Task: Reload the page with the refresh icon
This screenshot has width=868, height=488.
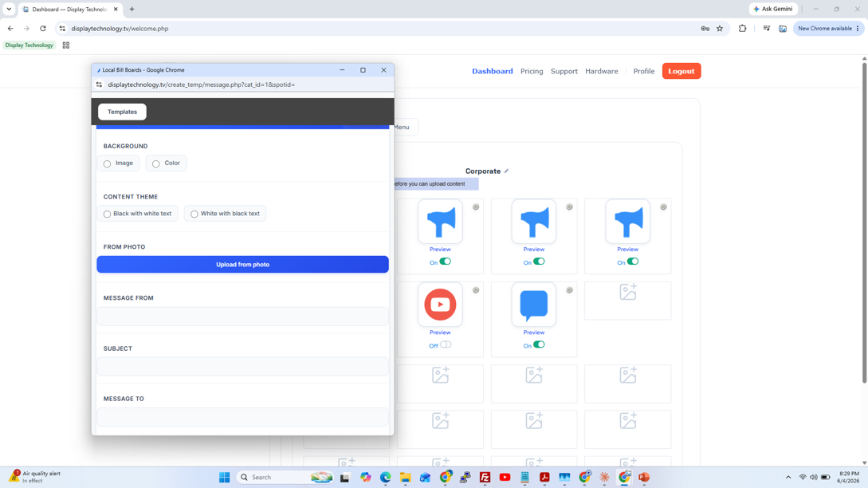Action: pos(42,29)
